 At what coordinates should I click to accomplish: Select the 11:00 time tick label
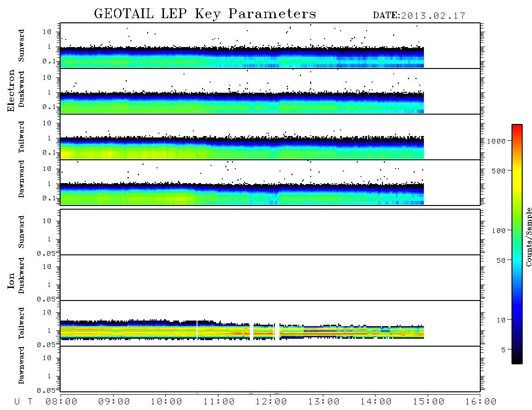click(219, 402)
